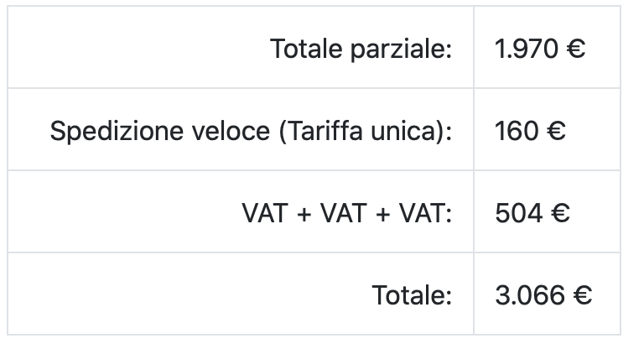Click the first VAT word in label

click(x=265, y=214)
